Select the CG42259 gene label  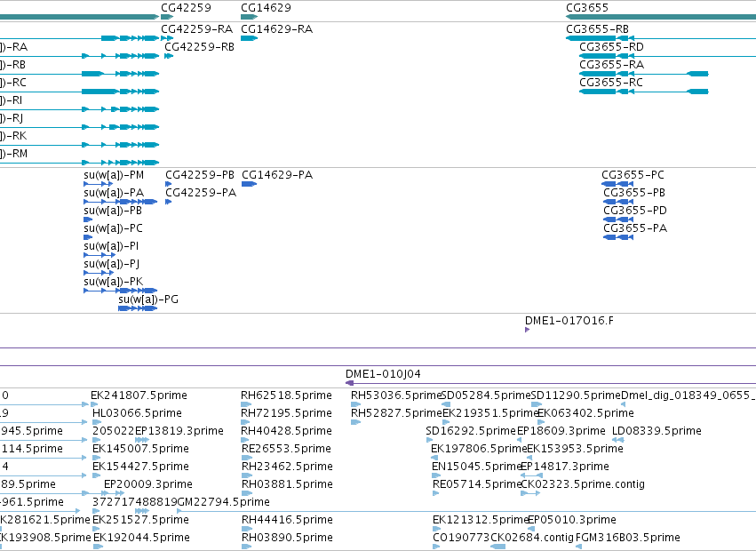(186, 8)
